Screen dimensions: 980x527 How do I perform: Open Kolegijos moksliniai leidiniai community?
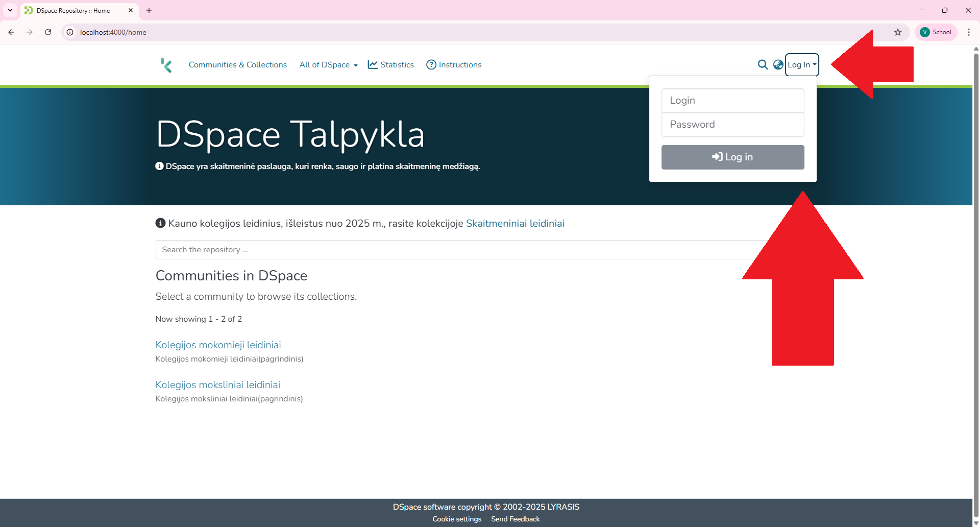(218, 385)
